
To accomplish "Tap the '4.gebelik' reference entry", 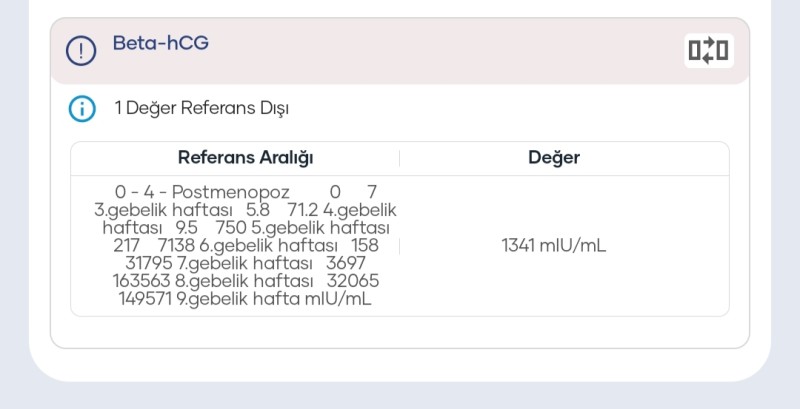I will click(x=360, y=209).
